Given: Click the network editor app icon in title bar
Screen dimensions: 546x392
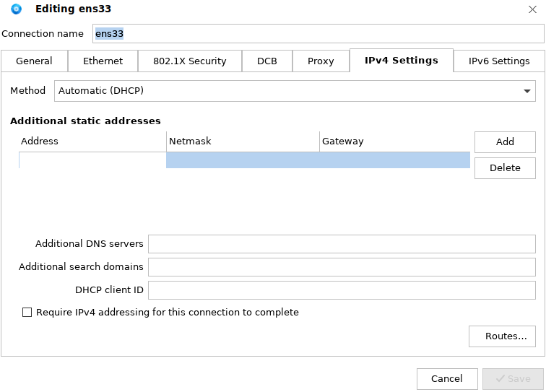Looking at the screenshot, I should coord(17,9).
